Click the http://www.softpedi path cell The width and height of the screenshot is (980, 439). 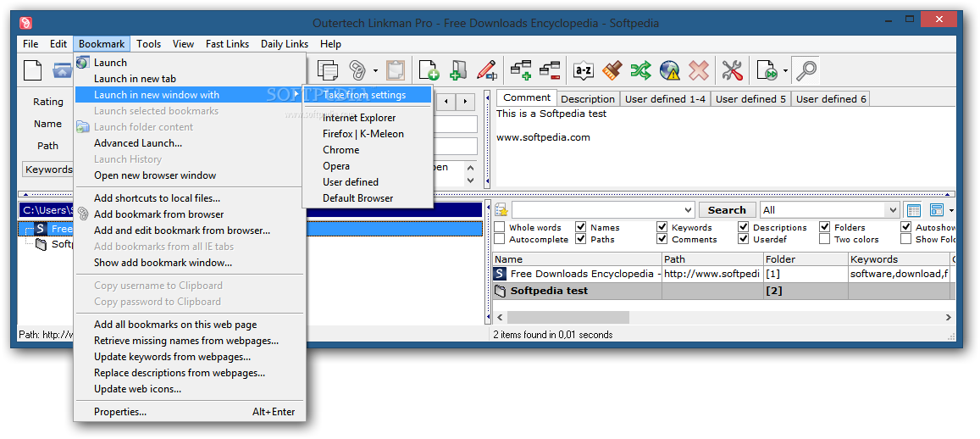[712, 273]
